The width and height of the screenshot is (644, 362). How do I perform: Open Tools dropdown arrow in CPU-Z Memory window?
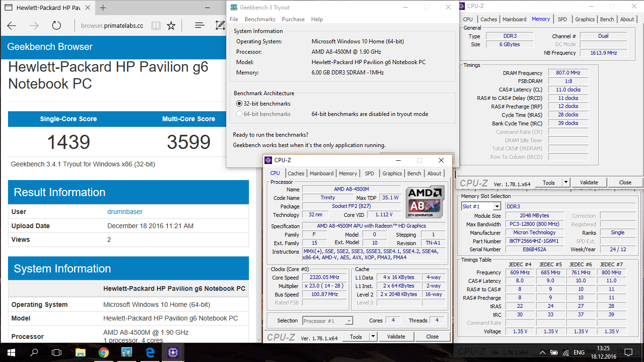tap(566, 182)
